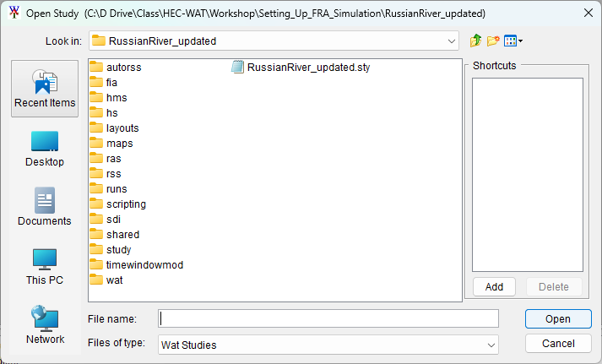Viewport: 602px width, 364px height.
Task: Click Add under the Shortcuts panel
Action: point(494,286)
